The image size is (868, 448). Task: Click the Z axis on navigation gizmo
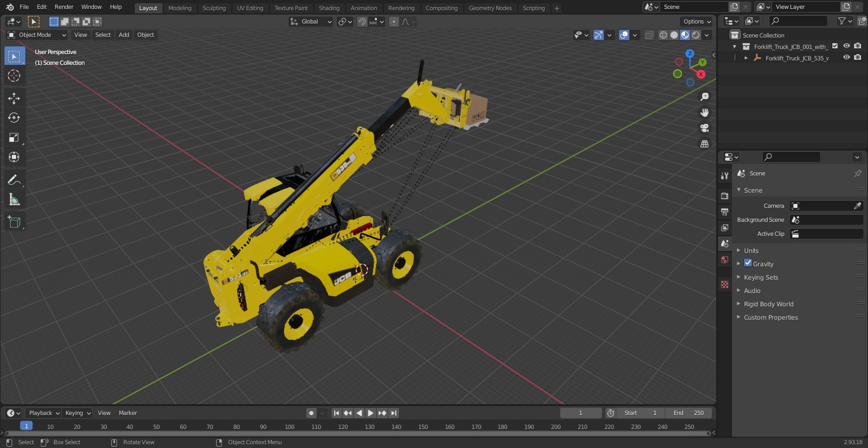click(690, 54)
